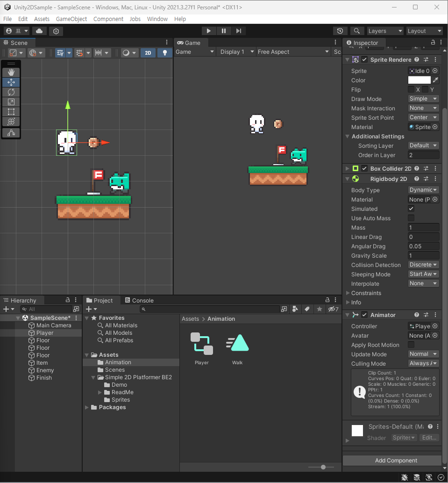This screenshot has width=448, height=483.
Task: Select the custom editor tools icon
Action: point(11,133)
